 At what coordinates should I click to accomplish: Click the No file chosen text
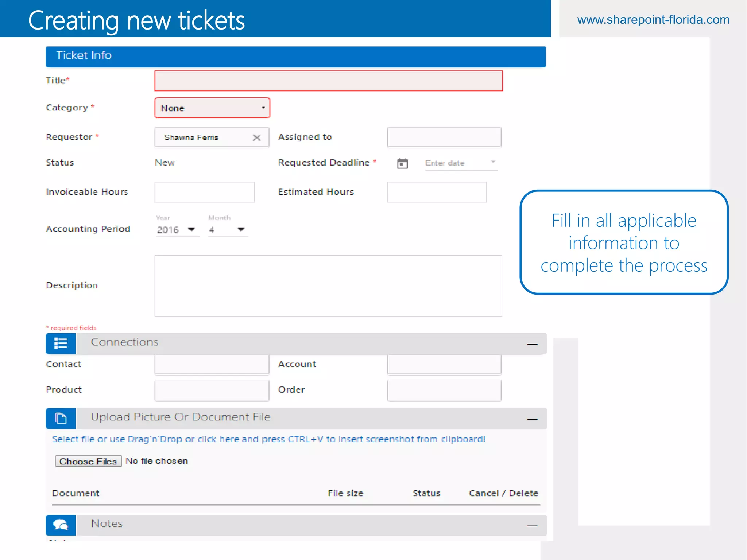click(157, 461)
